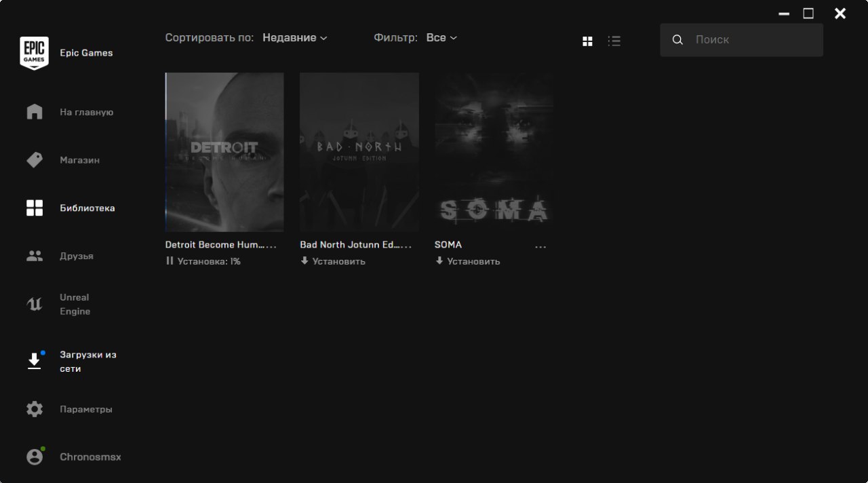Viewport: 868px width, 483px height.
Task: Click the Bad North Jotunn Edition title
Action: coord(349,245)
